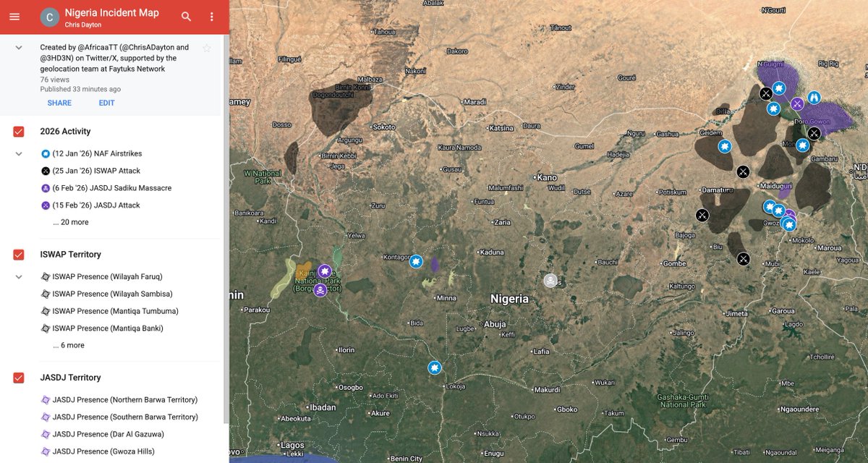The image size is (868, 463).
Task: Click the grey skull marker near Jos
Action: point(550,281)
